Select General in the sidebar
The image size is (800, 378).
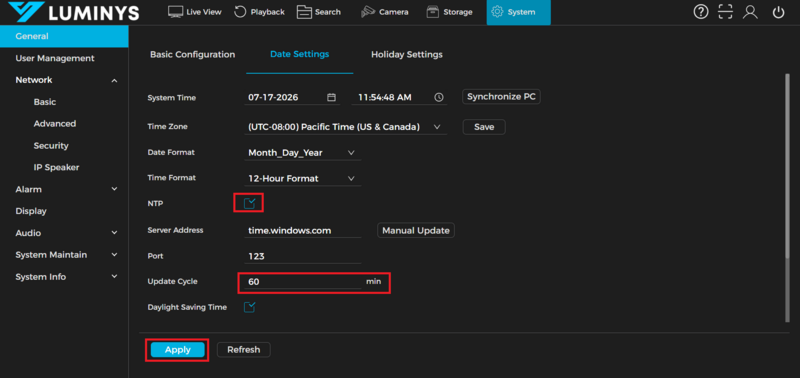64,36
